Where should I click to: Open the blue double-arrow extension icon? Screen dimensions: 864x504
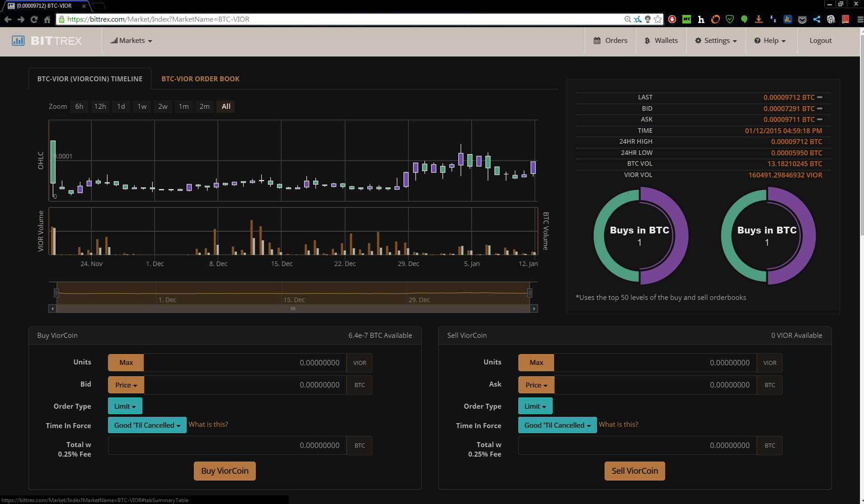(773, 19)
